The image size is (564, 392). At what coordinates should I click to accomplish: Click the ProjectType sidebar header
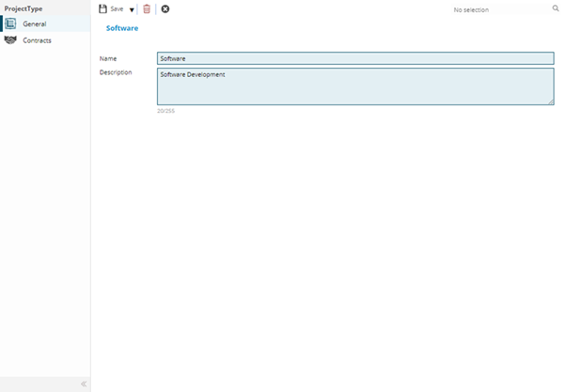[x=23, y=8]
